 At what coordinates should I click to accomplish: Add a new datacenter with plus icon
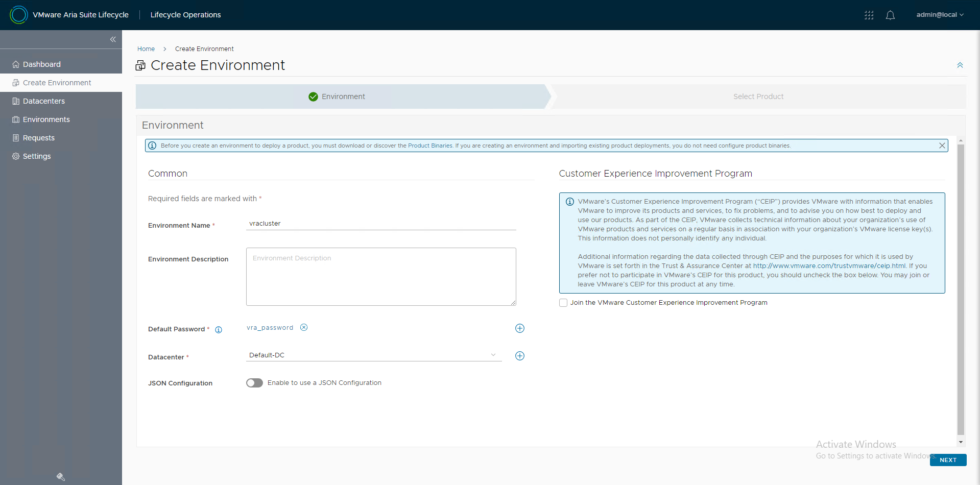pyautogui.click(x=520, y=356)
